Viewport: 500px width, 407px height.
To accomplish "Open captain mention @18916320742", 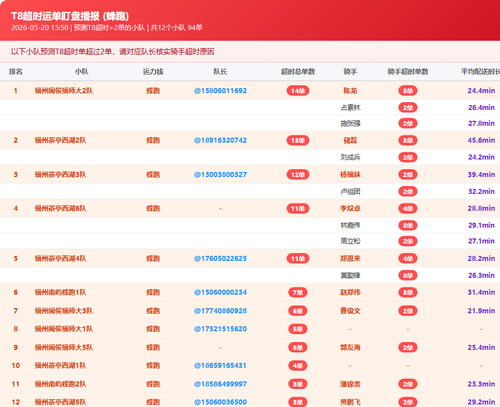I will (220, 140).
